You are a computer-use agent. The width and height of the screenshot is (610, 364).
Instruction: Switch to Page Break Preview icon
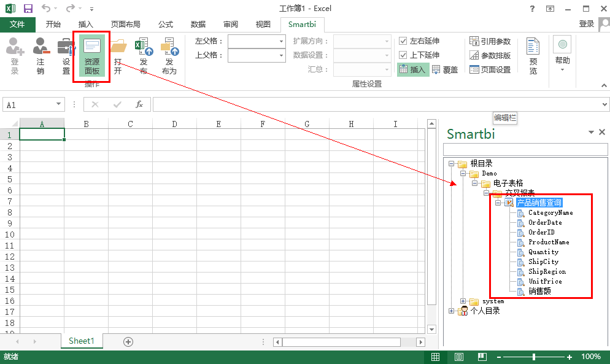tap(482, 357)
